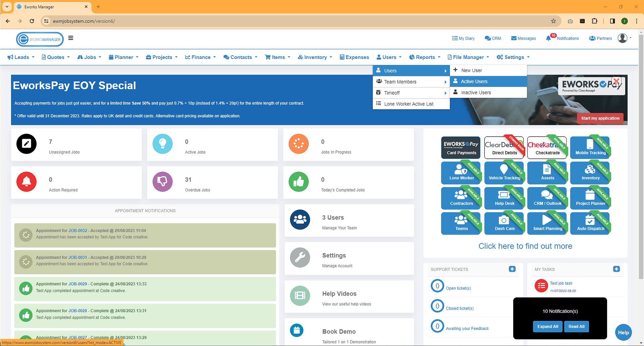
Task: Open the Vehicle Tracking tile
Action: (x=504, y=173)
